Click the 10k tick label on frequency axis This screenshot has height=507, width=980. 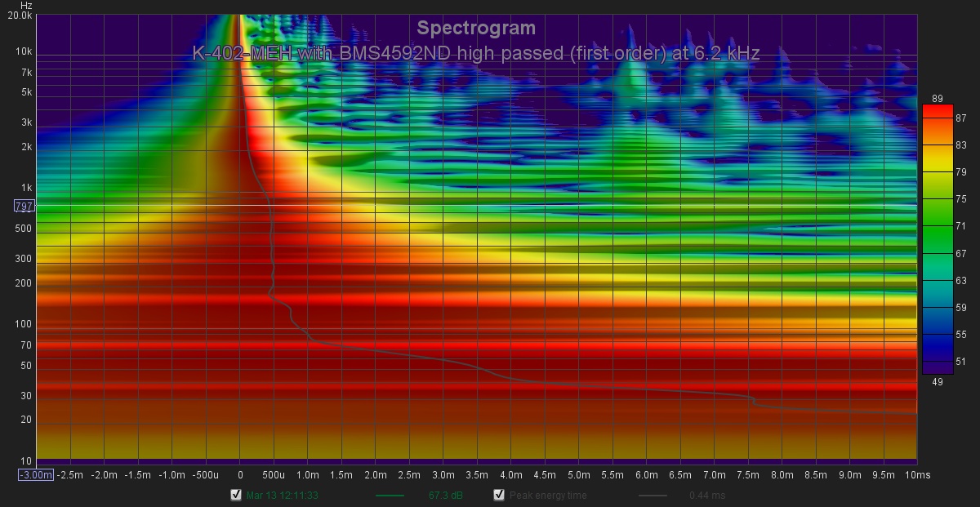(x=24, y=51)
